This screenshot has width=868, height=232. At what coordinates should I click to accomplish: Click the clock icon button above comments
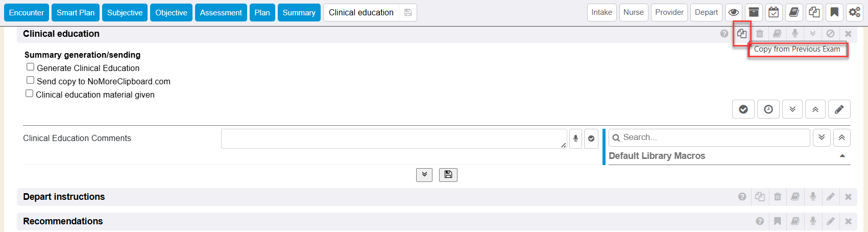tap(768, 109)
